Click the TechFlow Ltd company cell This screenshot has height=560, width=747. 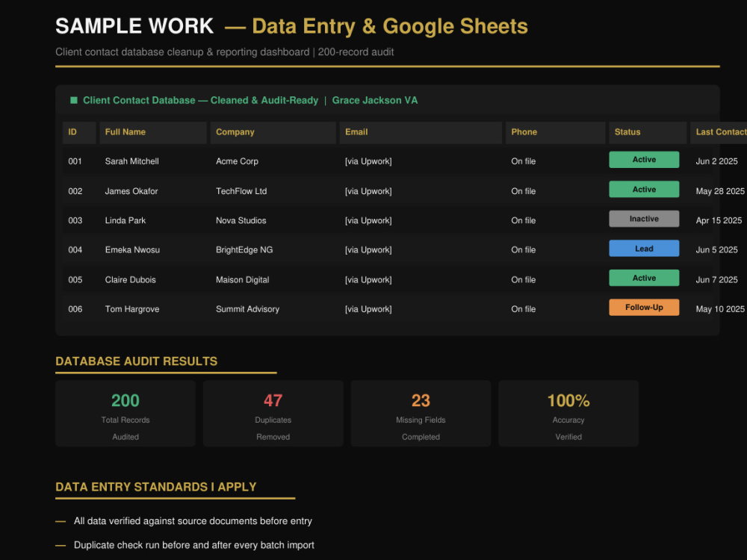(241, 191)
